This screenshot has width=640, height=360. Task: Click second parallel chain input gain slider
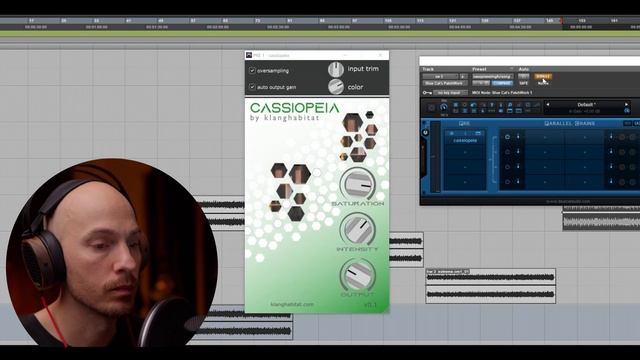tap(518, 152)
